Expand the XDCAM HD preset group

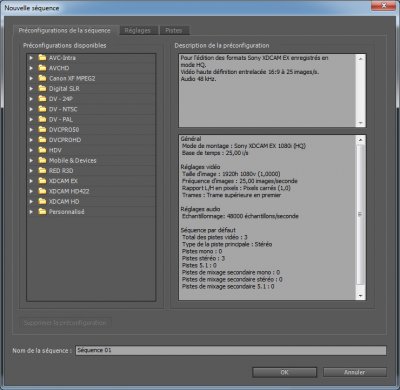pos(31,201)
